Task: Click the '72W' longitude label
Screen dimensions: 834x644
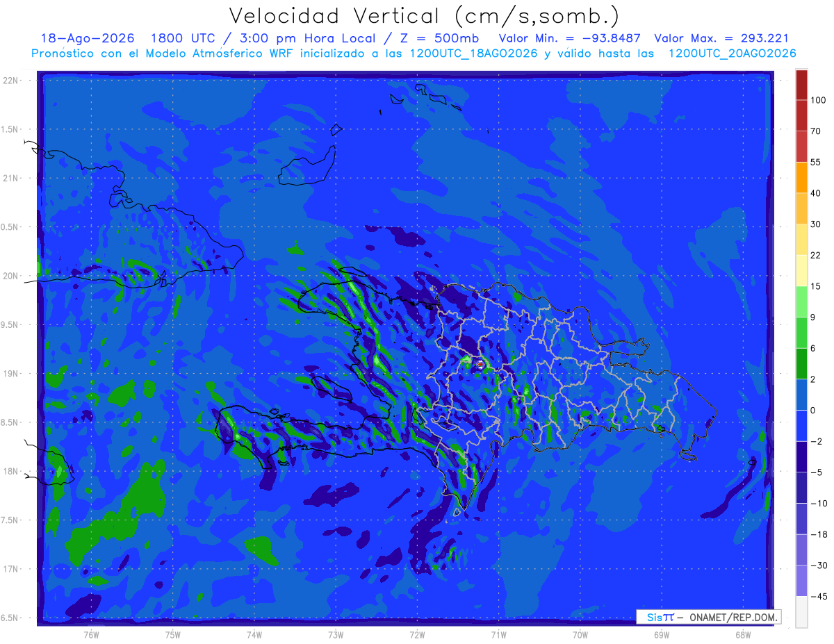Action: (417, 634)
